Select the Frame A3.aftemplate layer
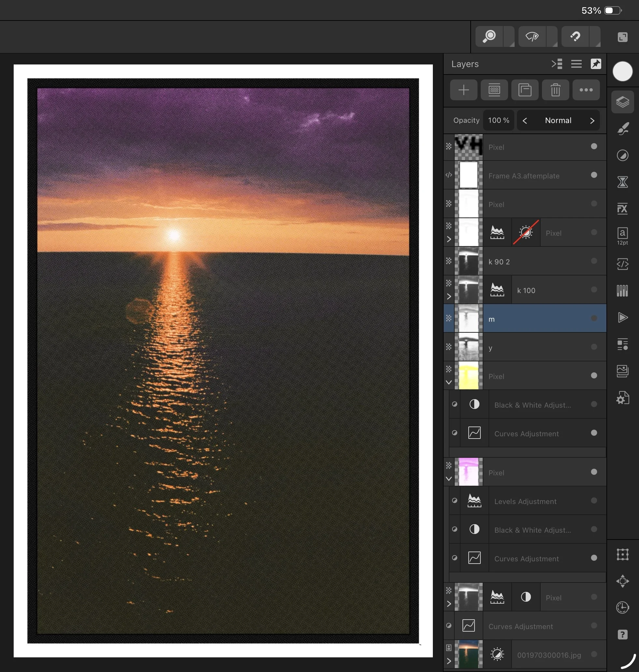The width and height of the screenshot is (639, 672). 525,175
